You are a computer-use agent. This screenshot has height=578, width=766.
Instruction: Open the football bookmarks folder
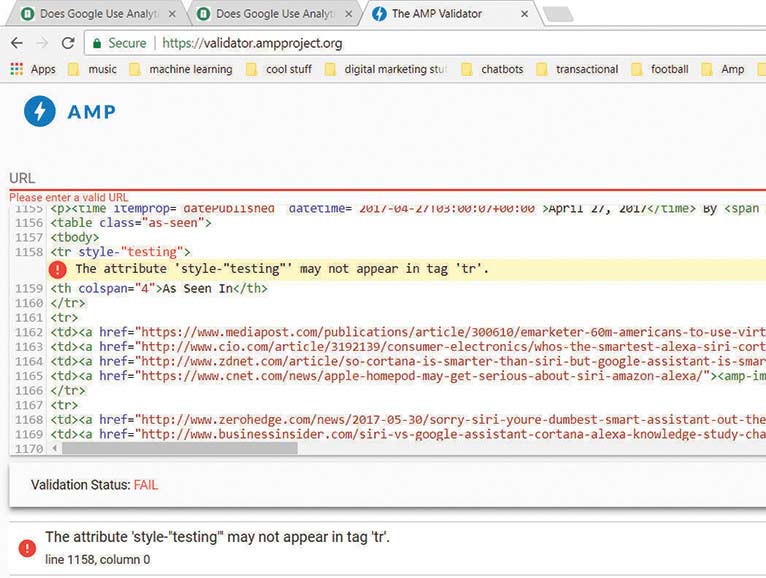(660, 69)
